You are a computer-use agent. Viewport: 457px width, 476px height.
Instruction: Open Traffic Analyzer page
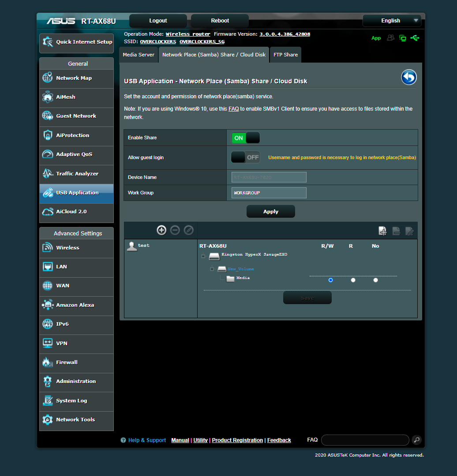pyautogui.click(x=77, y=174)
